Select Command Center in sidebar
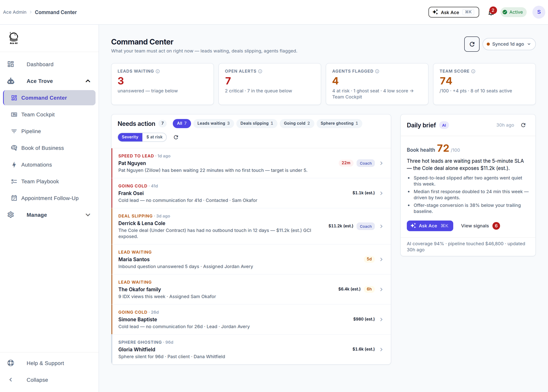 tap(49, 98)
